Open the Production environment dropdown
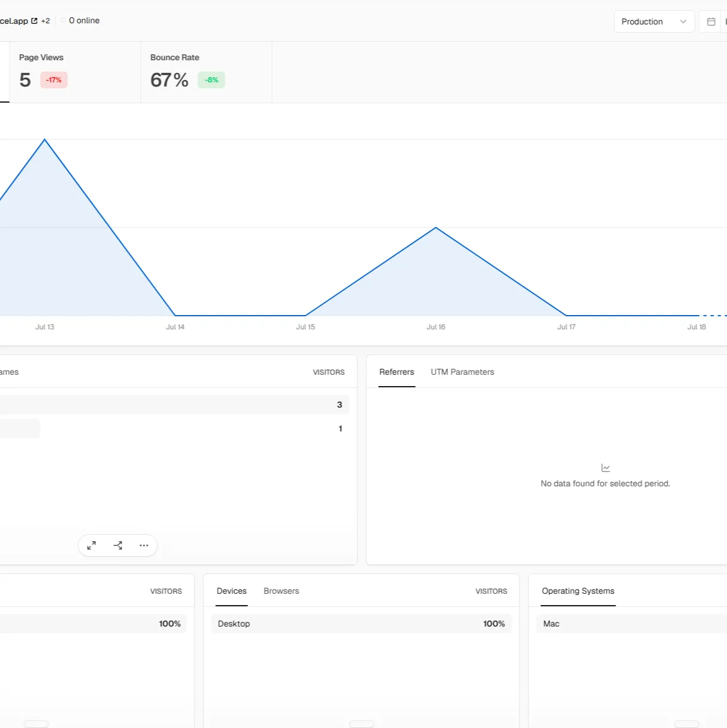Image resolution: width=727 pixels, height=728 pixels. point(654,21)
